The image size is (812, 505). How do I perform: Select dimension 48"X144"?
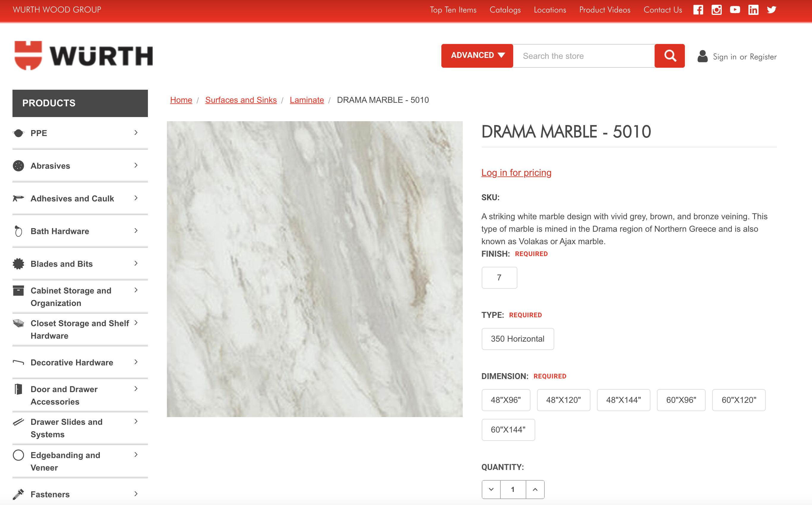623,400
